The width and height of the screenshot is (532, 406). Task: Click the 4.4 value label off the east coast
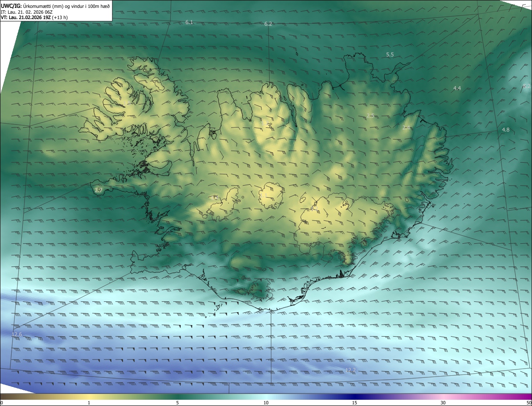(x=457, y=88)
